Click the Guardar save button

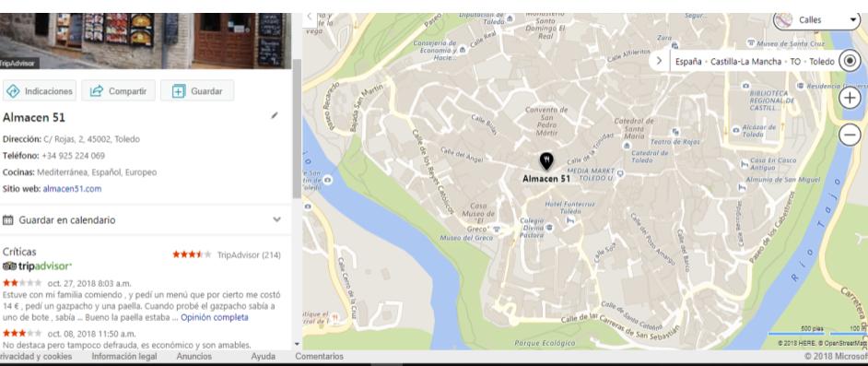coord(197,90)
